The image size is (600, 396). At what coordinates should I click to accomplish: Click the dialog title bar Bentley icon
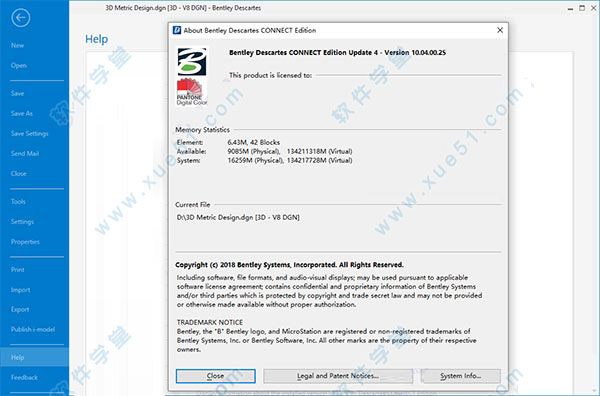(176, 30)
